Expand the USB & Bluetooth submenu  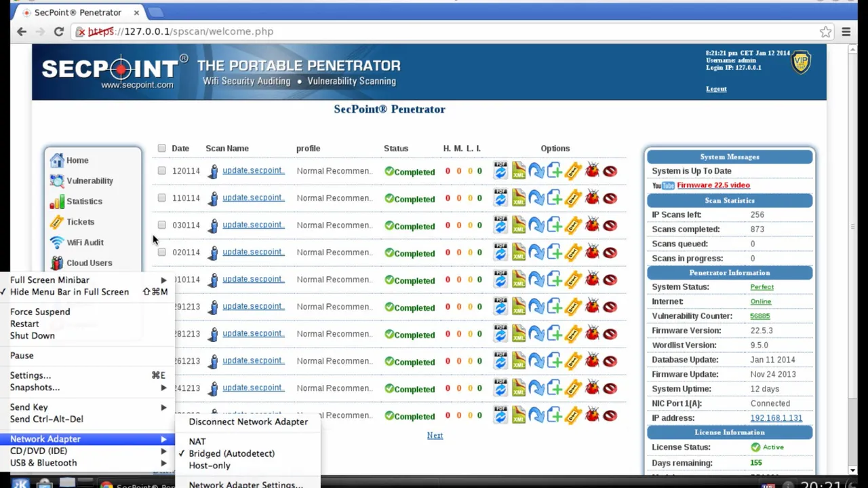[86, 463]
